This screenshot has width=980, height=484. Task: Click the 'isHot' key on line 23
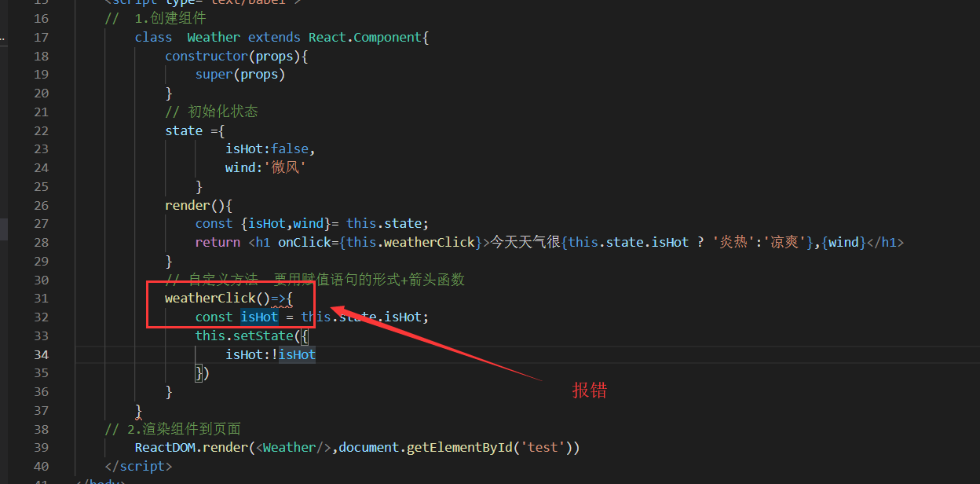coord(244,149)
